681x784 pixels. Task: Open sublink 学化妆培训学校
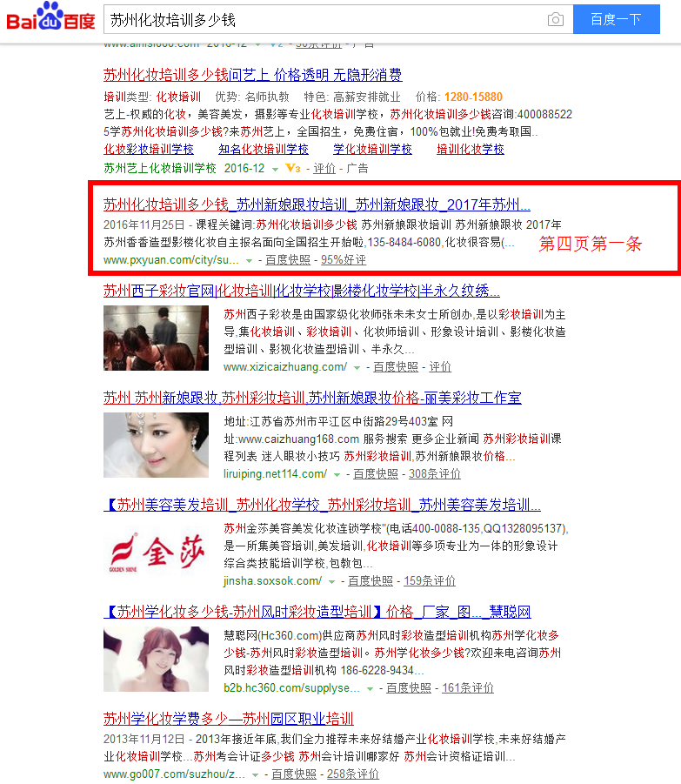[372, 149]
